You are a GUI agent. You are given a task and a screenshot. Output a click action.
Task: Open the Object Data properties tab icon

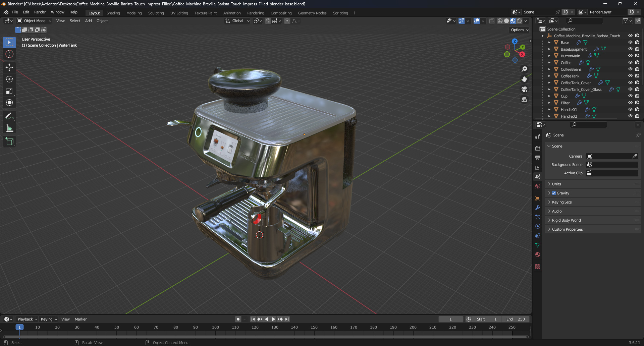point(538,245)
